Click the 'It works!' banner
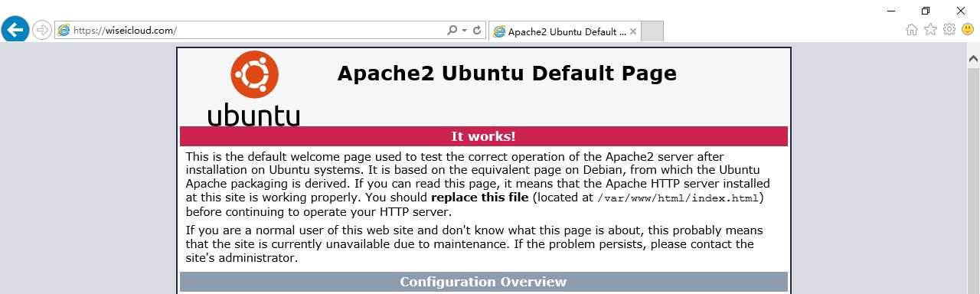980x294 pixels. click(483, 136)
